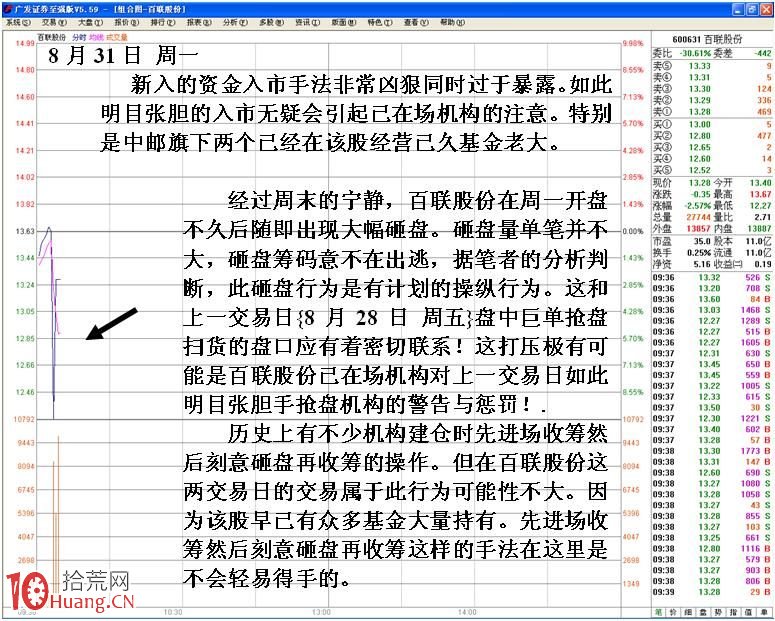Open the 帮助 menu

pyautogui.click(x=452, y=22)
